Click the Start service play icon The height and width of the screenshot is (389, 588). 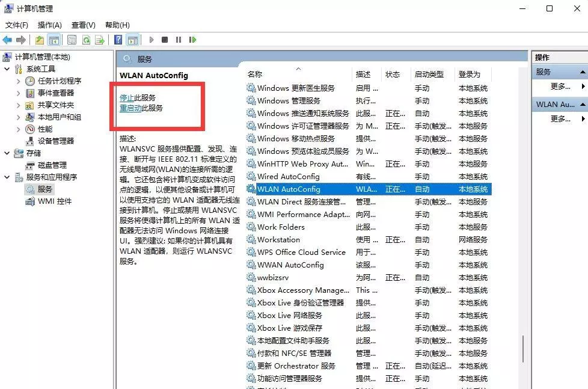(152, 40)
